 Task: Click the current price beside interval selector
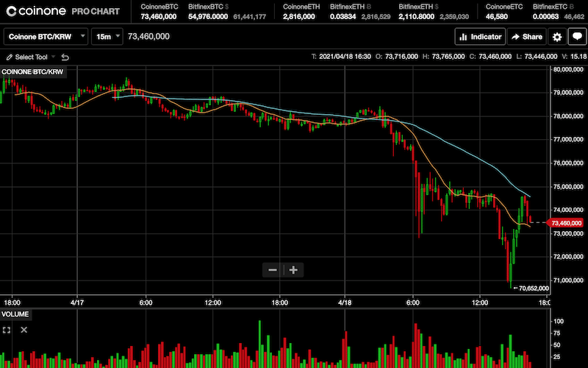(x=149, y=36)
